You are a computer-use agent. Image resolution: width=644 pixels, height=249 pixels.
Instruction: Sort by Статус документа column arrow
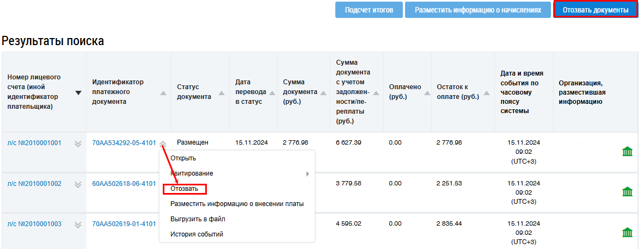click(x=221, y=93)
